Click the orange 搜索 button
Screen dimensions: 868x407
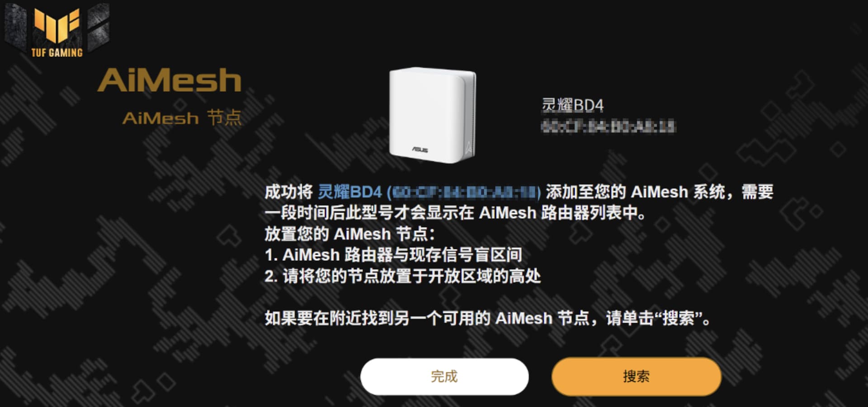pos(636,376)
